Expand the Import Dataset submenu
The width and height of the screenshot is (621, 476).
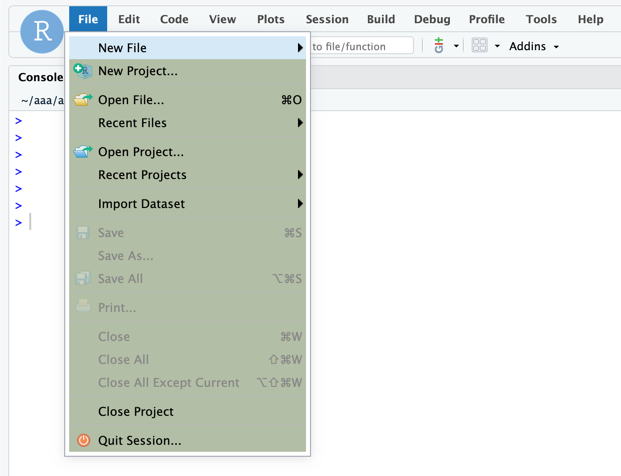187,204
